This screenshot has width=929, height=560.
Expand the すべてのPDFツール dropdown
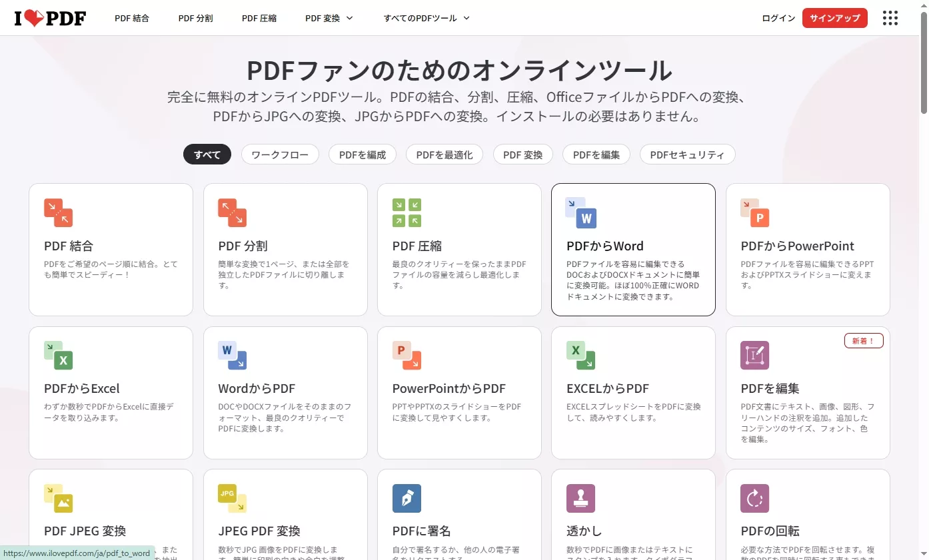(x=427, y=18)
